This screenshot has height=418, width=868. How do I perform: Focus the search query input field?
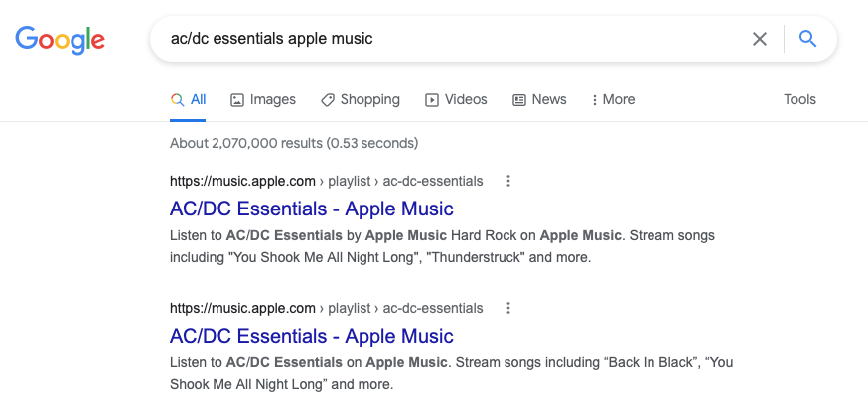pyautogui.click(x=447, y=39)
